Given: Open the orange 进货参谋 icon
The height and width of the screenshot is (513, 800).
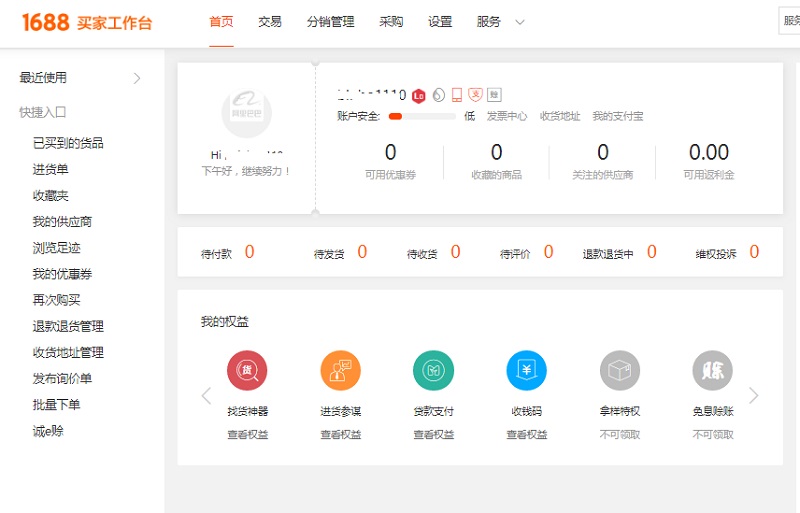Looking at the screenshot, I should 340,370.
